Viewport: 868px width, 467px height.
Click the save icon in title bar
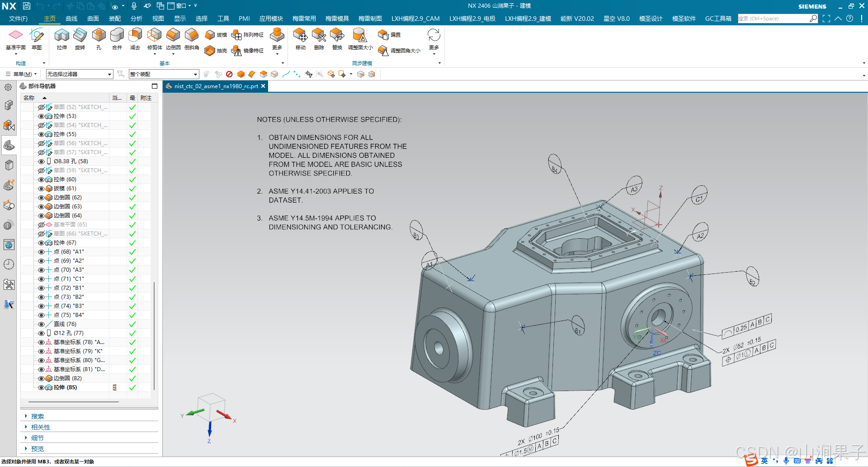[27, 6]
